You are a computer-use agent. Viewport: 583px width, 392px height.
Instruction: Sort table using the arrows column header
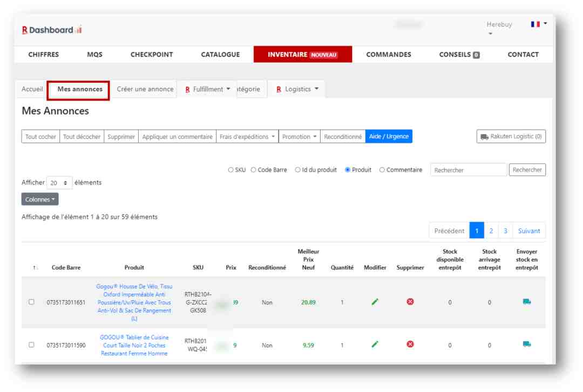[x=35, y=267]
